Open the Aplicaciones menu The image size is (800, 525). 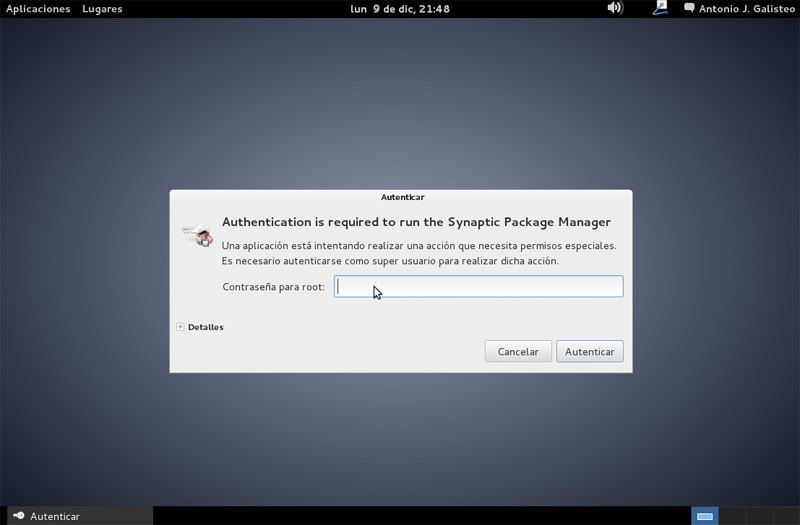tap(38, 9)
